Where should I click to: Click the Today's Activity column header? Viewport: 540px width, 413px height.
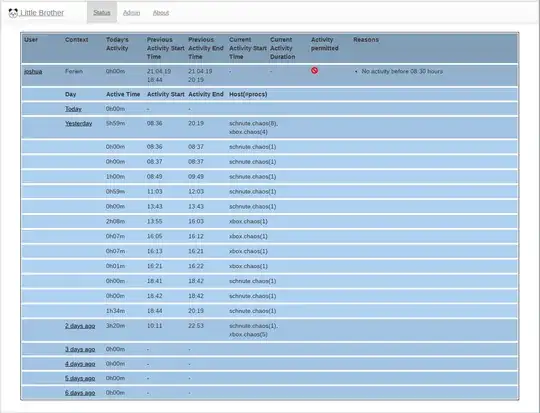click(117, 44)
